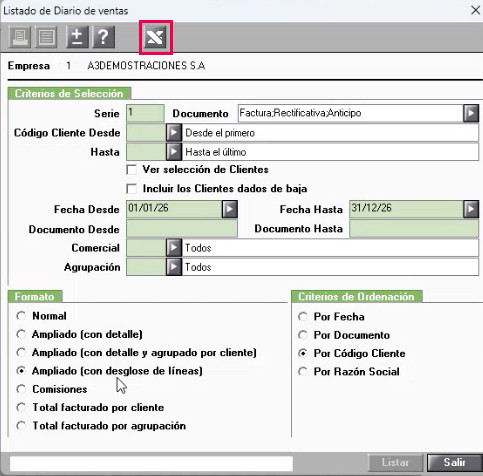Order listing Por Código Cliente
This screenshot has height=476, width=483.
(x=303, y=353)
